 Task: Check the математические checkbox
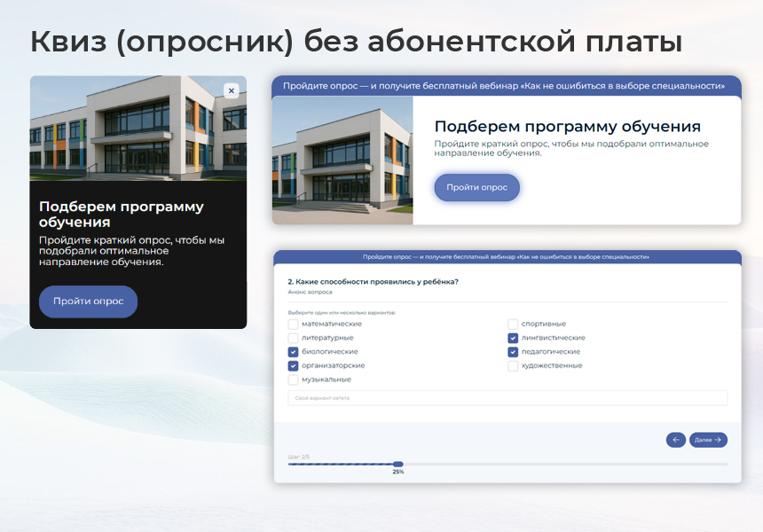coord(294,324)
